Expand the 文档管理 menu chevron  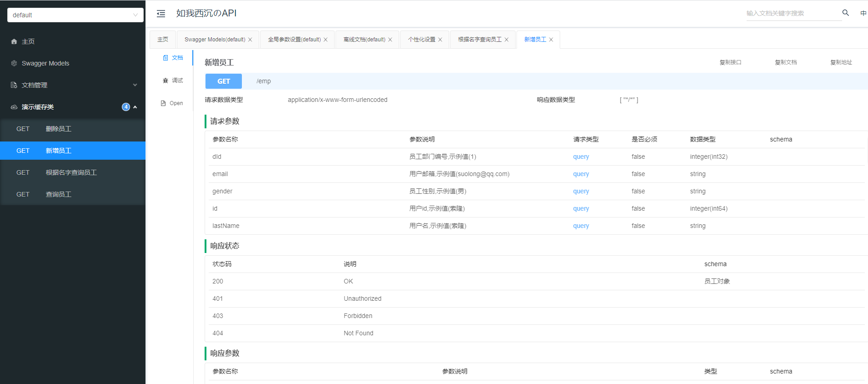point(135,85)
